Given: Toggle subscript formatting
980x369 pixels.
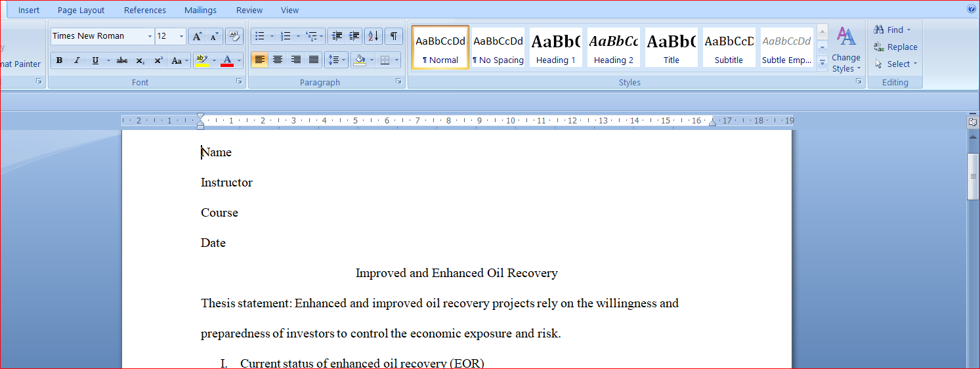Looking at the screenshot, I should pyautogui.click(x=140, y=60).
